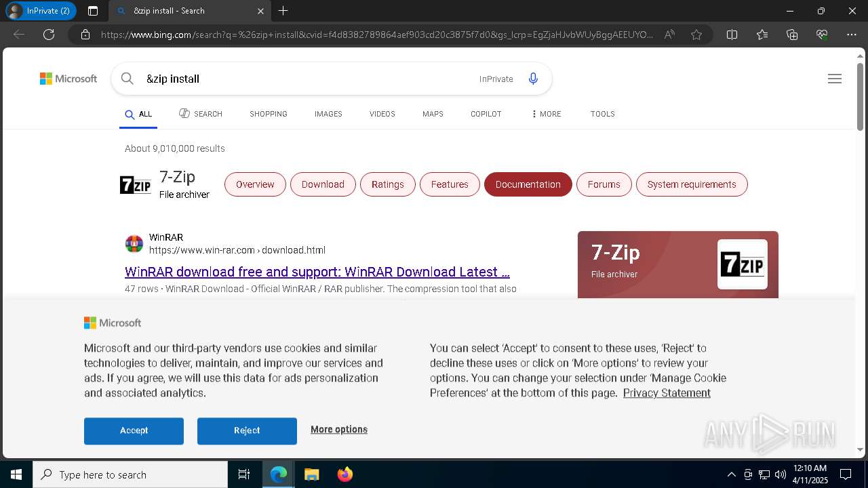Open Firefox from taskbar

click(x=344, y=474)
